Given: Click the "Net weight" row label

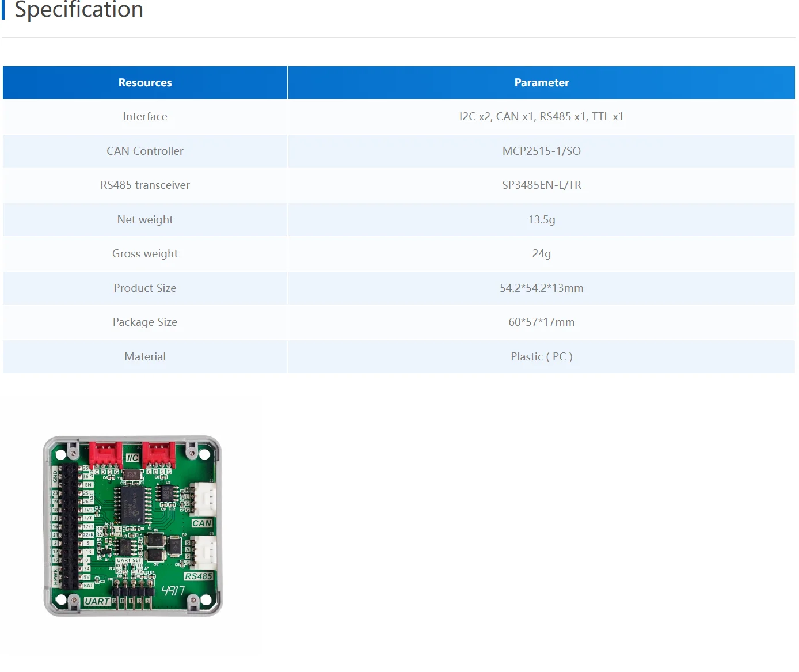Looking at the screenshot, I should (145, 219).
